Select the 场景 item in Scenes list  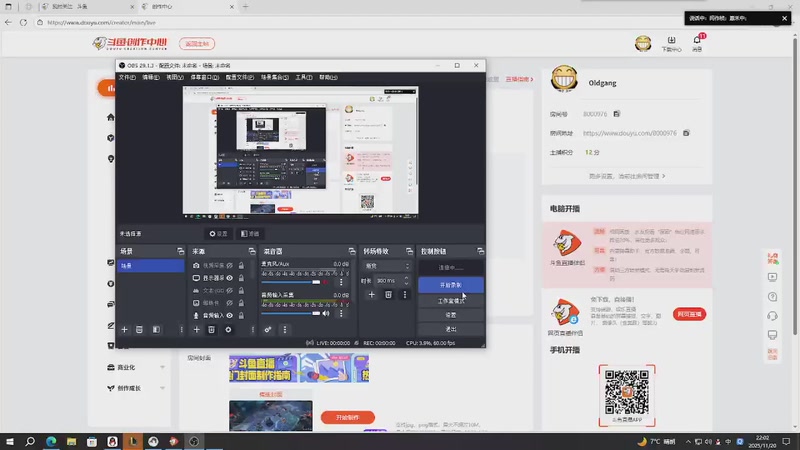click(x=151, y=266)
